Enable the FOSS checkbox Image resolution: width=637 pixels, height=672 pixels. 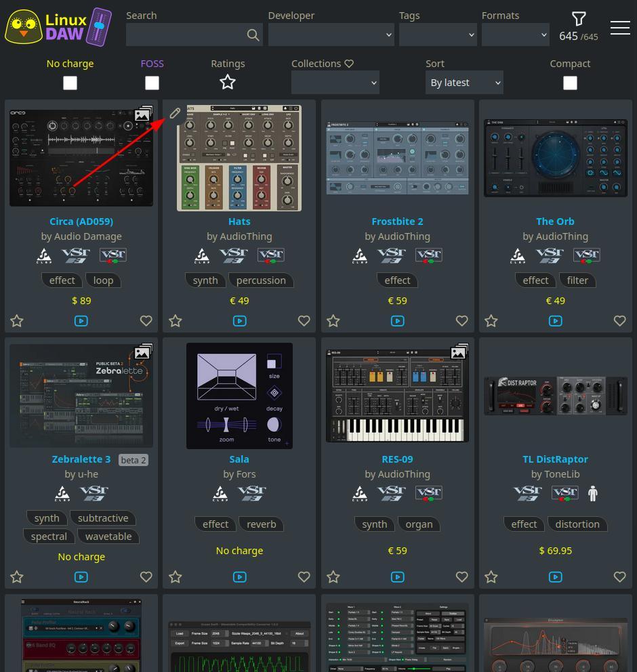coord(152,83)
